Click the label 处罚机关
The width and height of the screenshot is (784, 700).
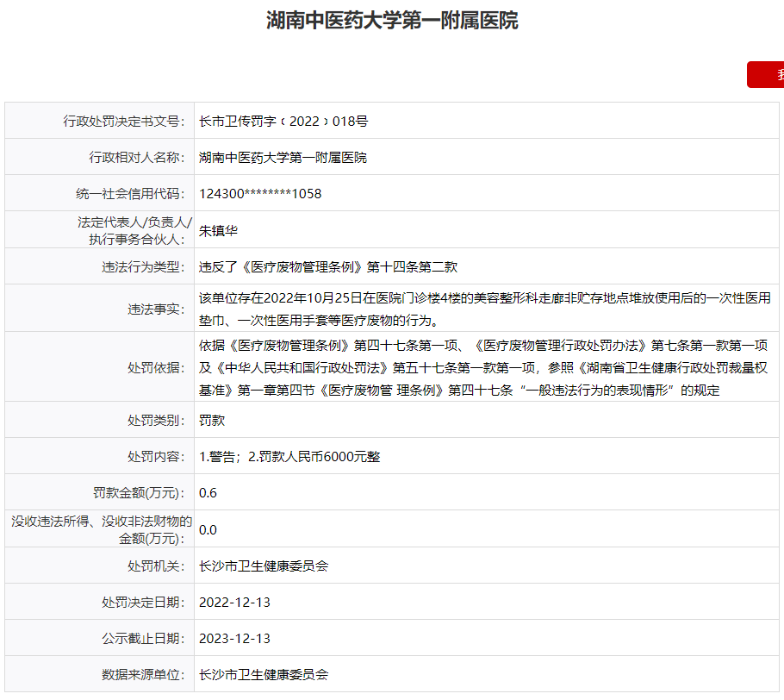[156, 566]
